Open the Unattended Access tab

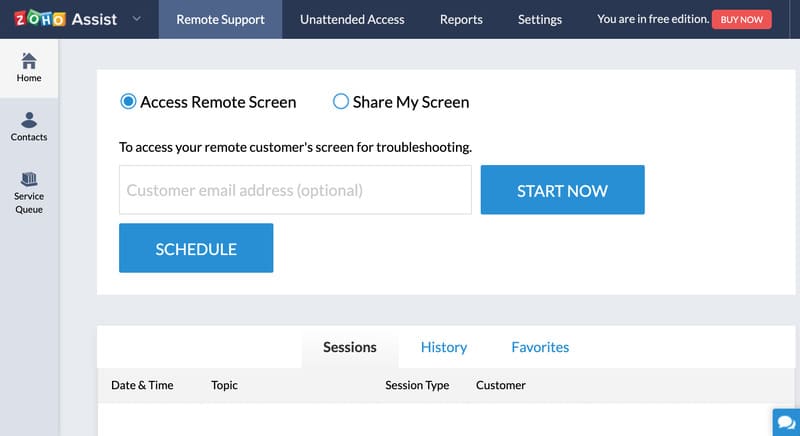(x=352, y=19)
